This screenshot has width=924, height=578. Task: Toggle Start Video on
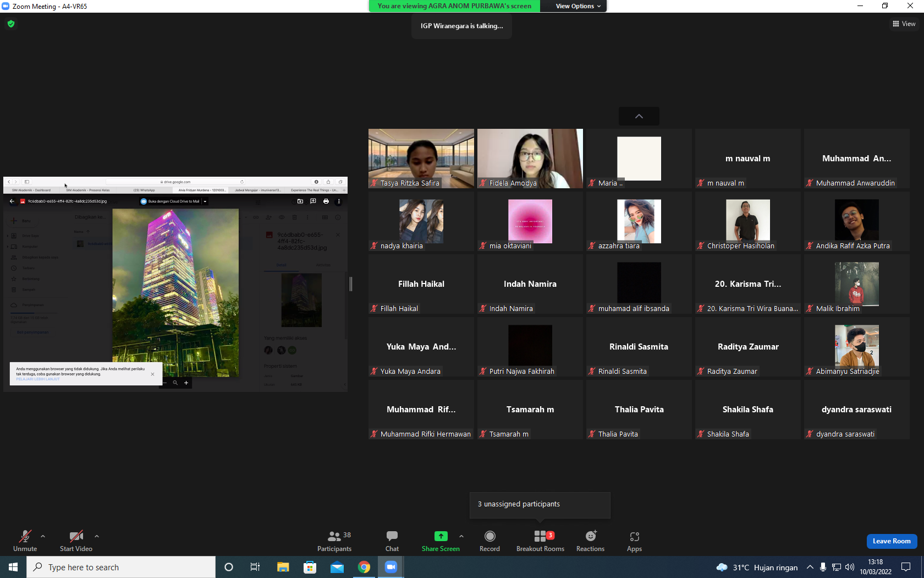[76, 541]
